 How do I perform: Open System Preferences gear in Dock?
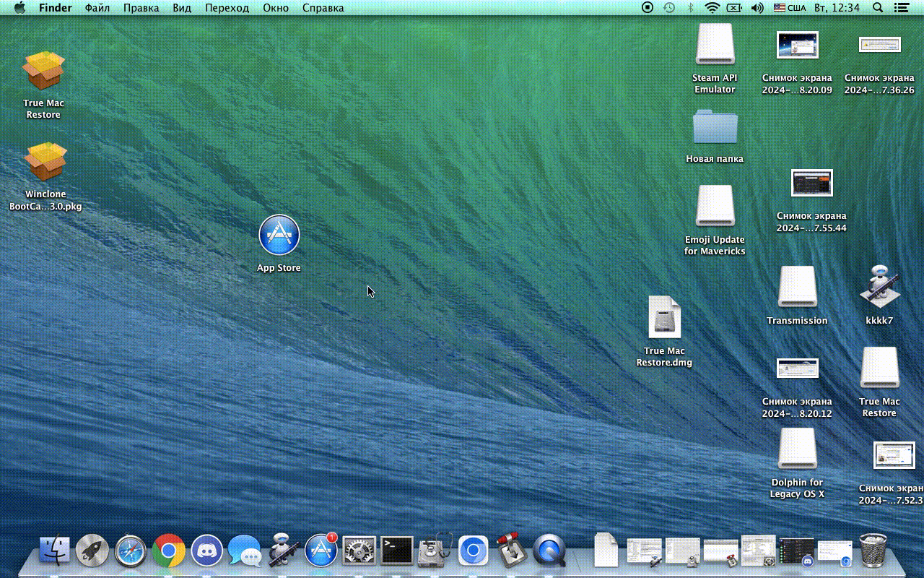pyautogui.click(x=359, y=551)
